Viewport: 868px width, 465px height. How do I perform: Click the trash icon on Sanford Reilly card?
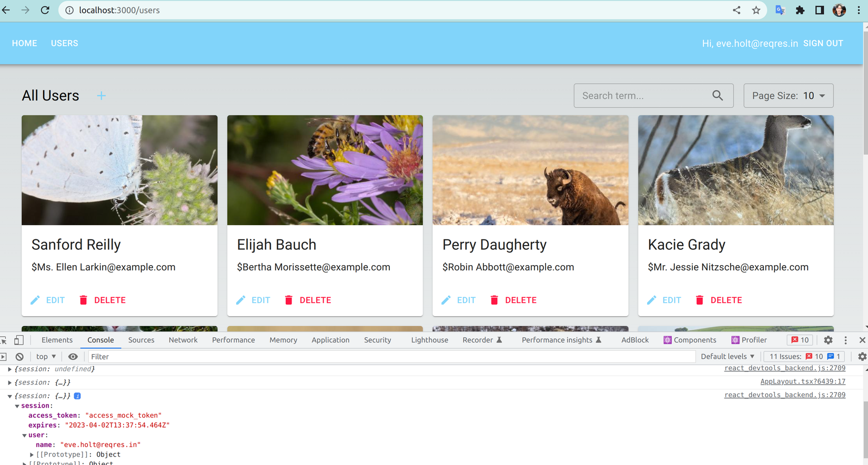pos(83,300)
